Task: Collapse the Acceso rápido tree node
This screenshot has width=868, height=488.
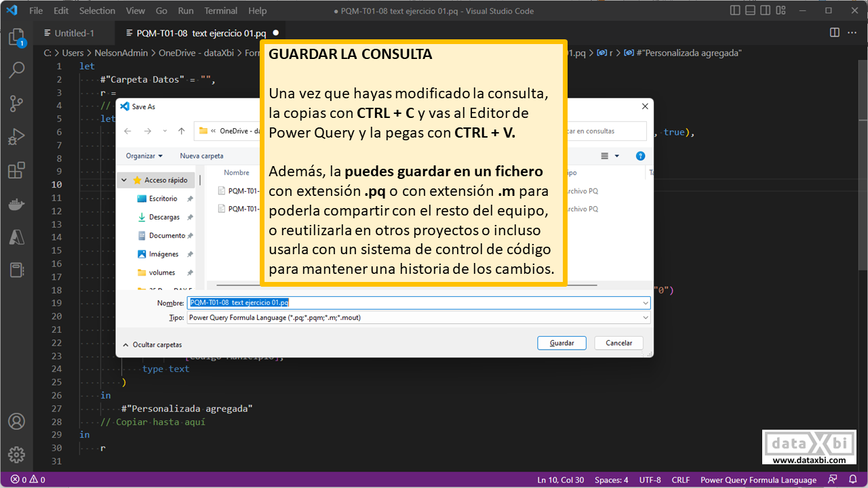Action: pos(124,180)
